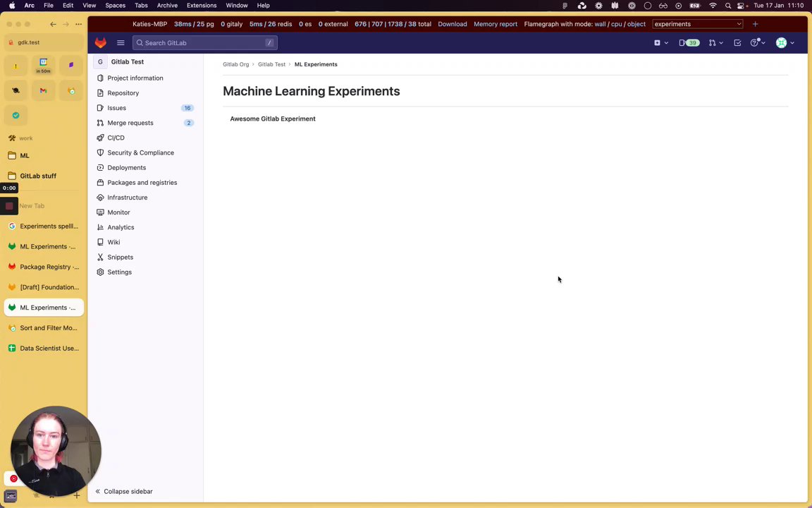This screenshot has height=508, width=812.
Task: Switch to Package Registry tab
Action: pyautogui.click(x=44, y=267)
